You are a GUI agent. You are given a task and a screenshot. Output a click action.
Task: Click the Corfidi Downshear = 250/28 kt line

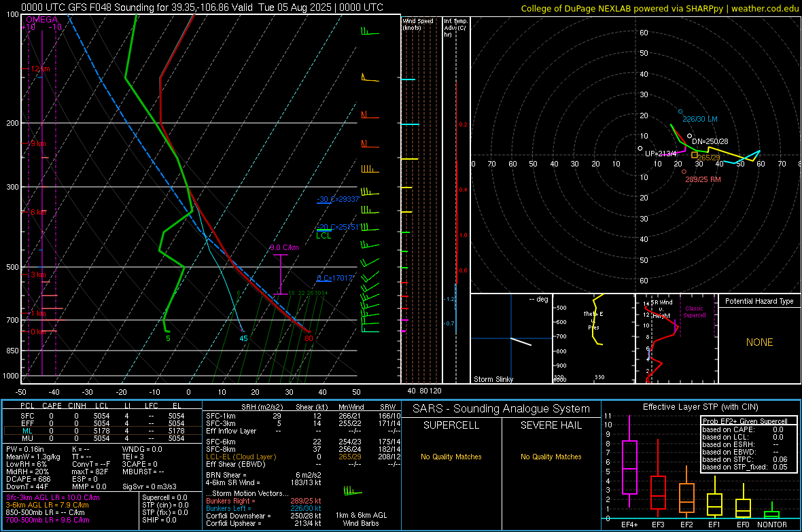264,516
